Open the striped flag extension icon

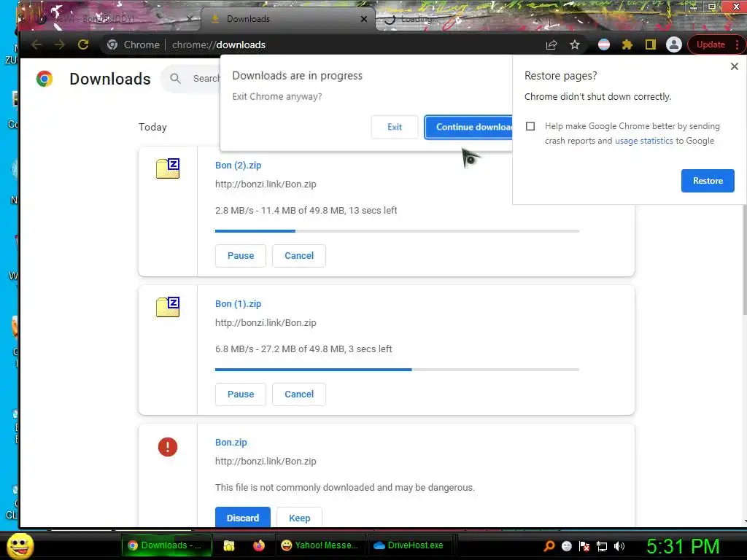(x=604, y=44)
